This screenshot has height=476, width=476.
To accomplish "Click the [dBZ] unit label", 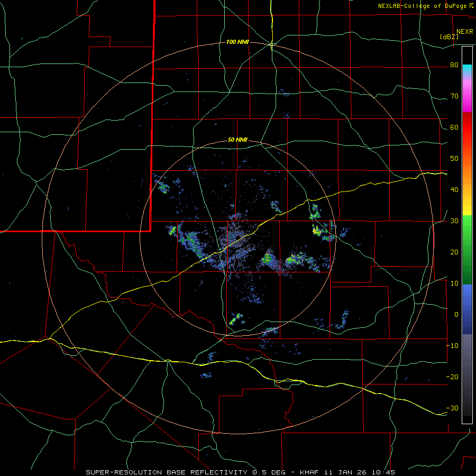I will (x=449, y=36).
